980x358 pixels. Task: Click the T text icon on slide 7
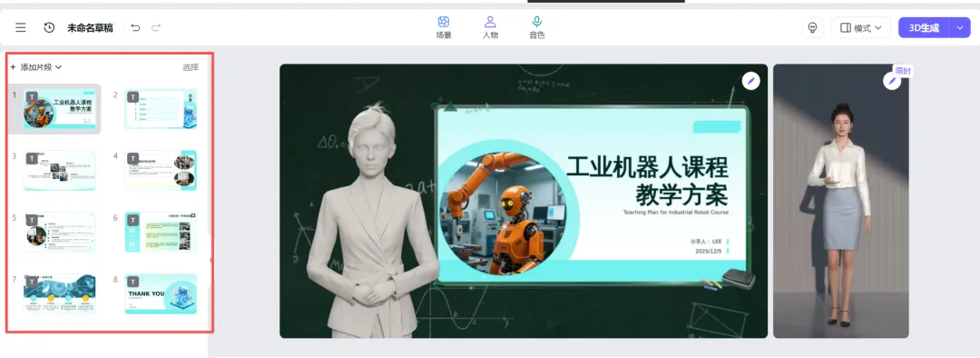click(32, 282)
